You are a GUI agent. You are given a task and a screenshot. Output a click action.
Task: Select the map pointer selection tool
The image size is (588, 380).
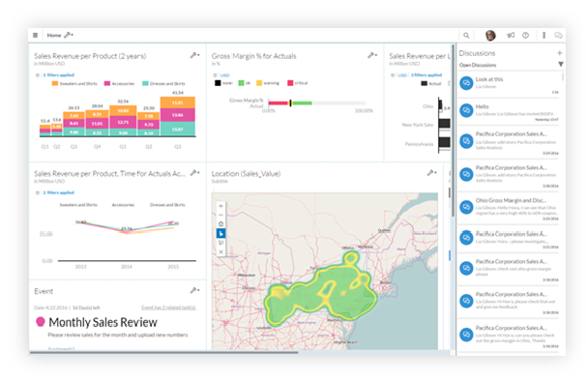tap(220, 233)
